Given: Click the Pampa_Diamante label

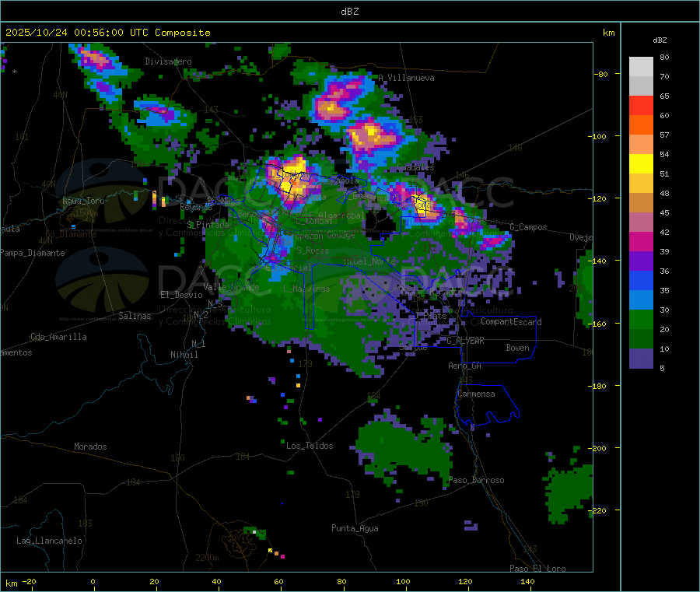Looking at the screenshot, I should tap(33, 253).
